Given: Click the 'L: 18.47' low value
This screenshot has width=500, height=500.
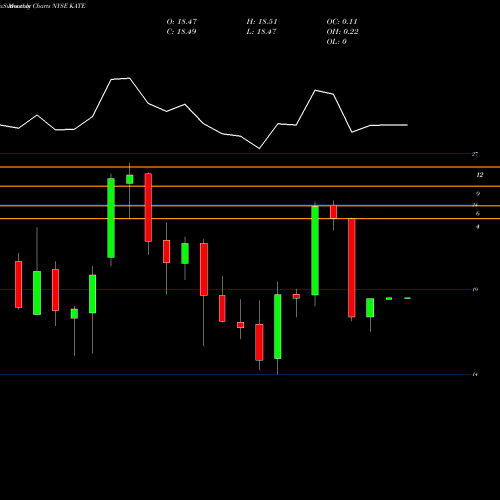Looking at the screenshot, I should (x=261, y=32).
